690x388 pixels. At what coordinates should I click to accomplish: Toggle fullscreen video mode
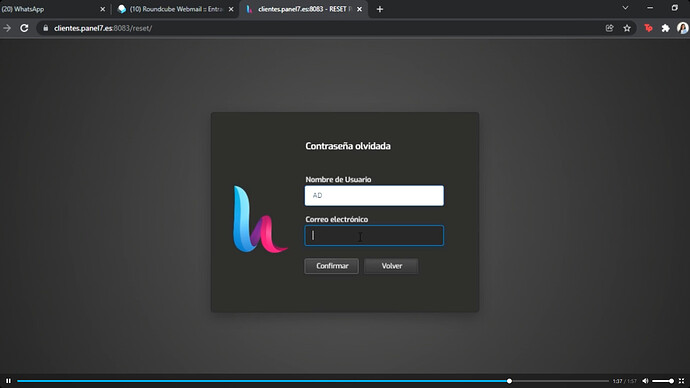tap(681, 381)
